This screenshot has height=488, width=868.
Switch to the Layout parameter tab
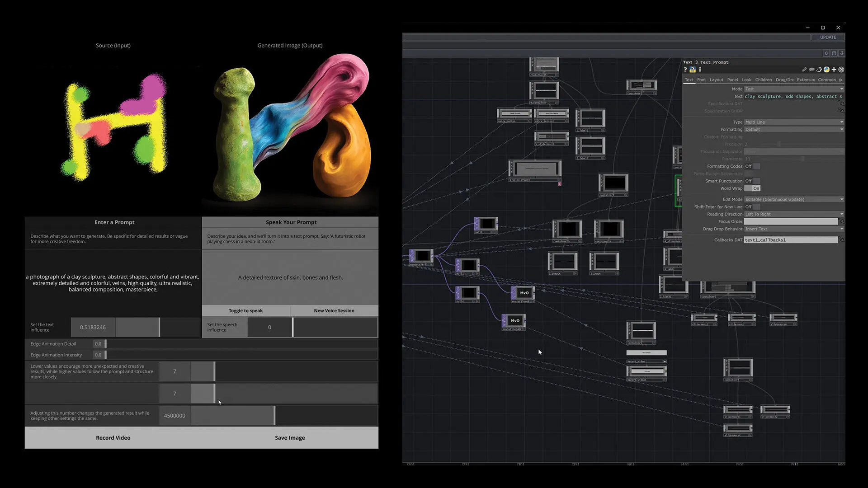tap(716, 80)
